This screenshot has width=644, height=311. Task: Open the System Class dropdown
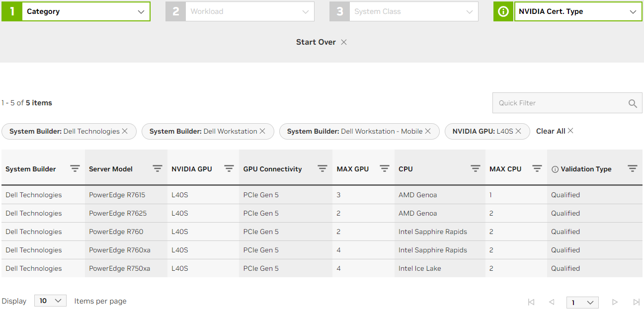[x=414, y=11]
